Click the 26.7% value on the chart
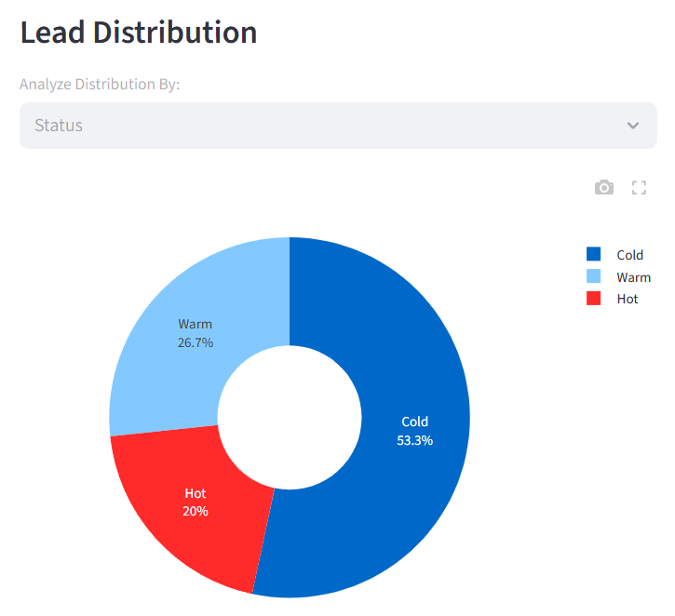Viewport: 675px width, 616px height. click(x=196, y=342)
